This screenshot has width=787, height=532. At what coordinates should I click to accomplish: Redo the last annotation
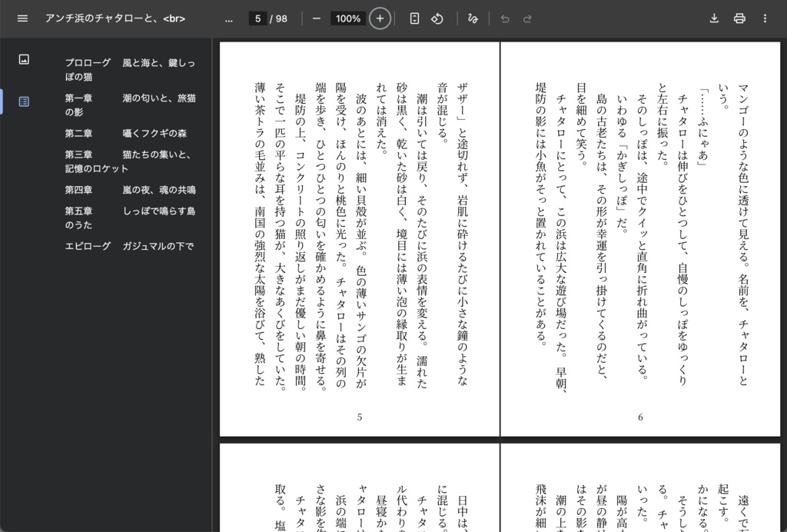coord(526,18)
